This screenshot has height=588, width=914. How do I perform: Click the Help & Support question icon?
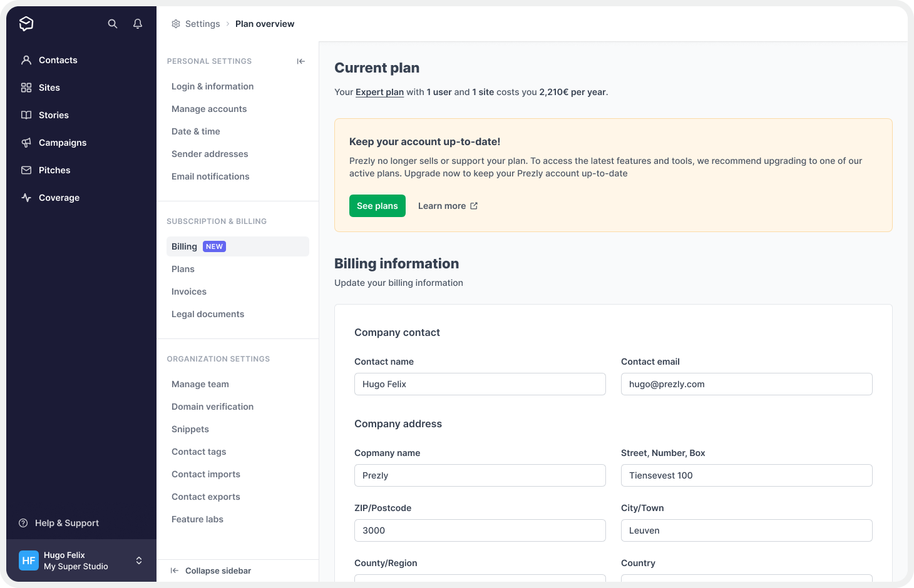click(x=23, y=523)
